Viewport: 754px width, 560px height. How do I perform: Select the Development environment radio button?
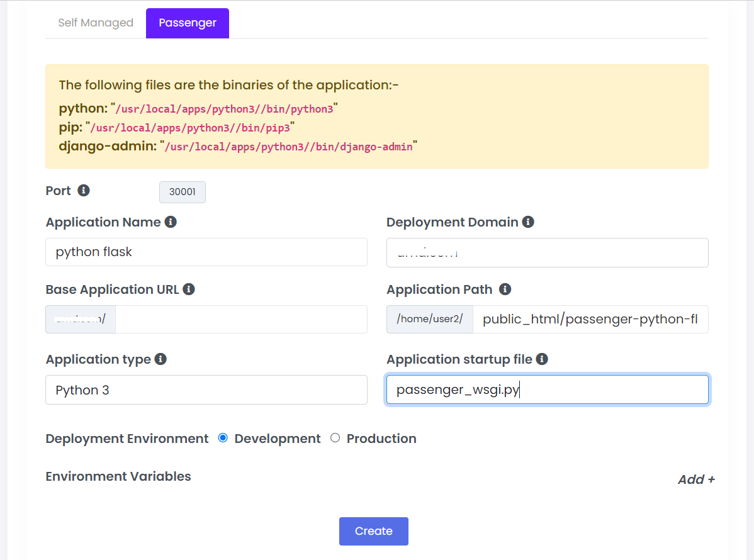(x=223, y=438)
